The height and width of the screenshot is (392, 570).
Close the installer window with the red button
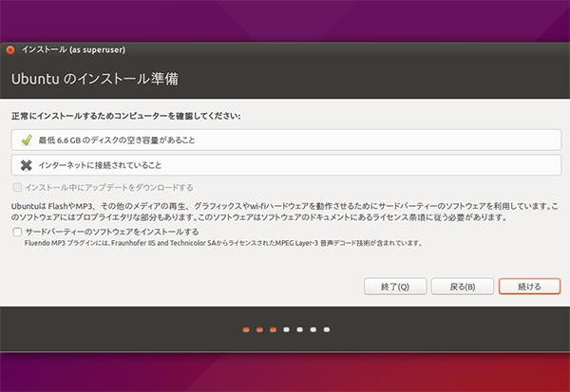point(10,49)
